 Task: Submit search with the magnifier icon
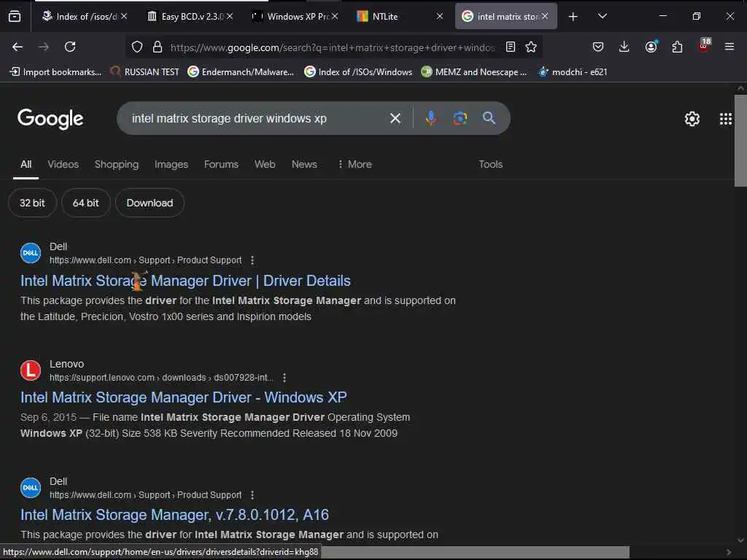(489, 118)
